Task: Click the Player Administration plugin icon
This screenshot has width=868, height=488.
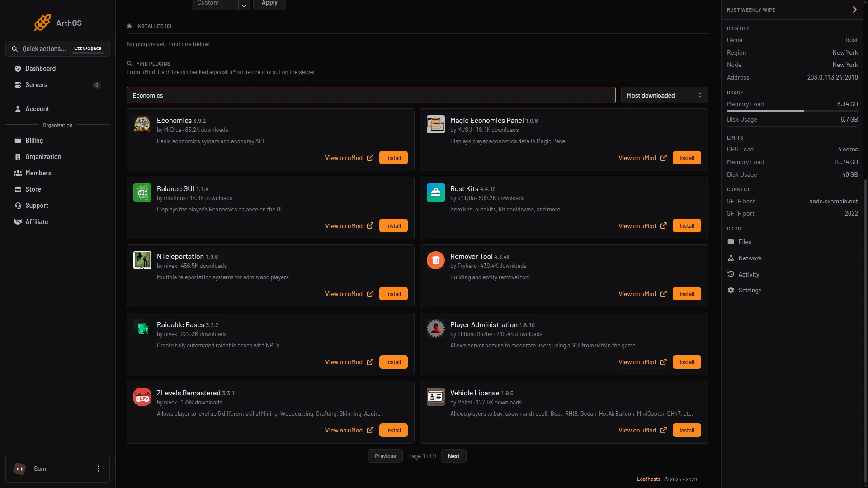Action: tap(436, 328)
